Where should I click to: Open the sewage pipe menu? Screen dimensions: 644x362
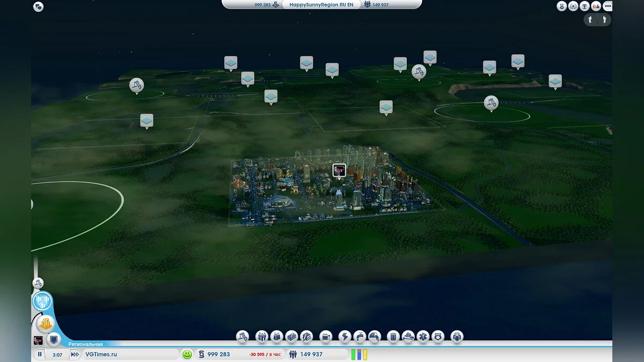coord(375,337)
